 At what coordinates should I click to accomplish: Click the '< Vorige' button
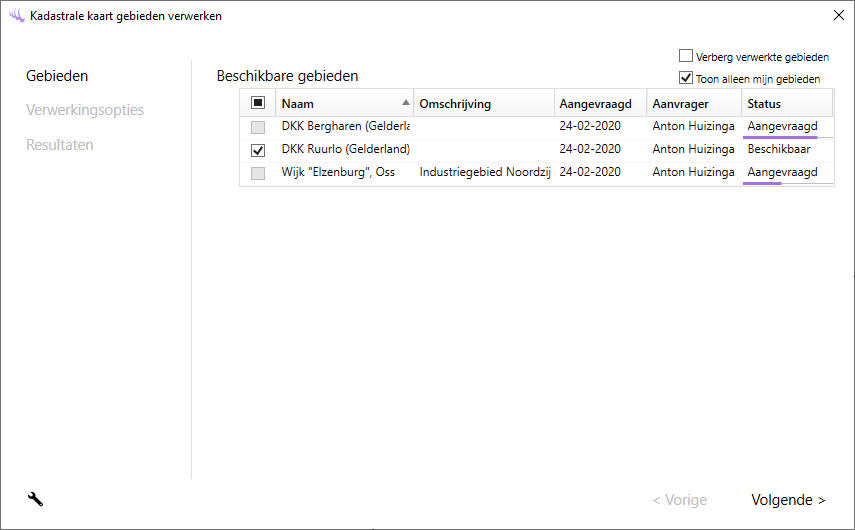679,500
